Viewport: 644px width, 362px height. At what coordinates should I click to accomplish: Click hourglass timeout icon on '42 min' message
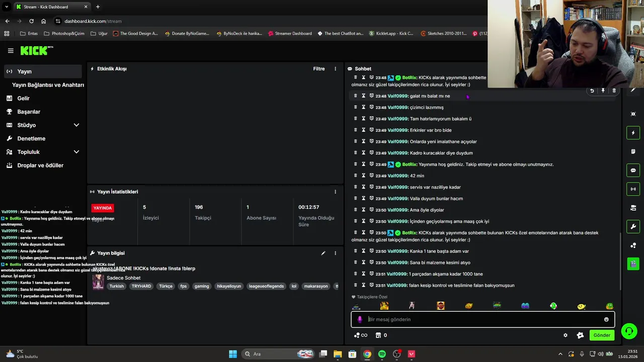pyautogui.click(x=363, y=175)
